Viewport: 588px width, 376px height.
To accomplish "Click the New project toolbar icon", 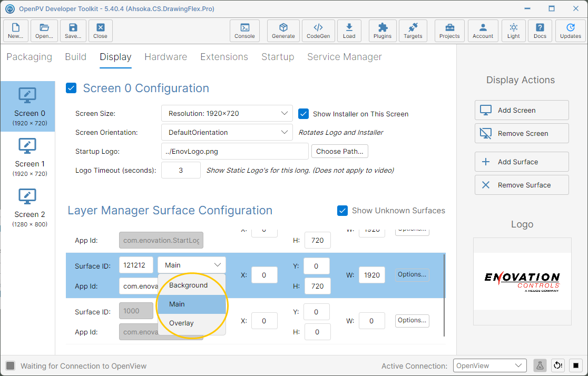I will click(16, 31).
